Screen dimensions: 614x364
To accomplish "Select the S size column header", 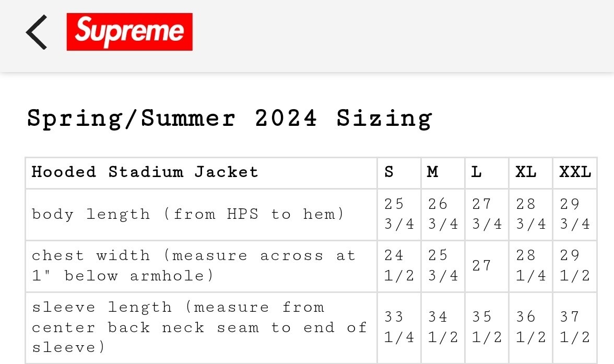I will [389, 172].
